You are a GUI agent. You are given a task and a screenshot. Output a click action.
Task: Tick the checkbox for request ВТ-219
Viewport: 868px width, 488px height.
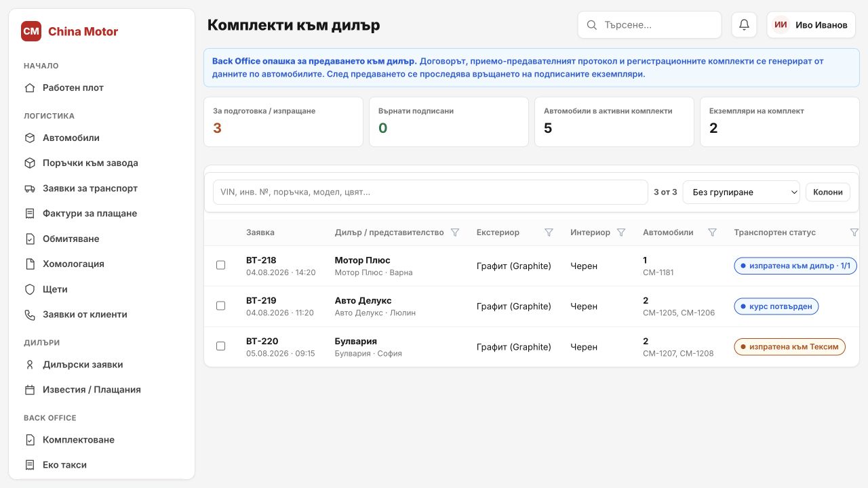220,306
